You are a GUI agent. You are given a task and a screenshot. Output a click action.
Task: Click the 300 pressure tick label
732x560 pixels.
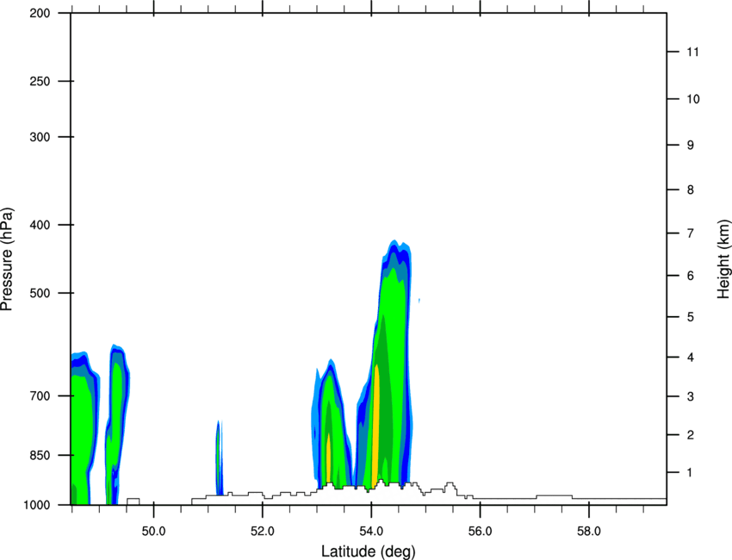click(x=40, y=137)
